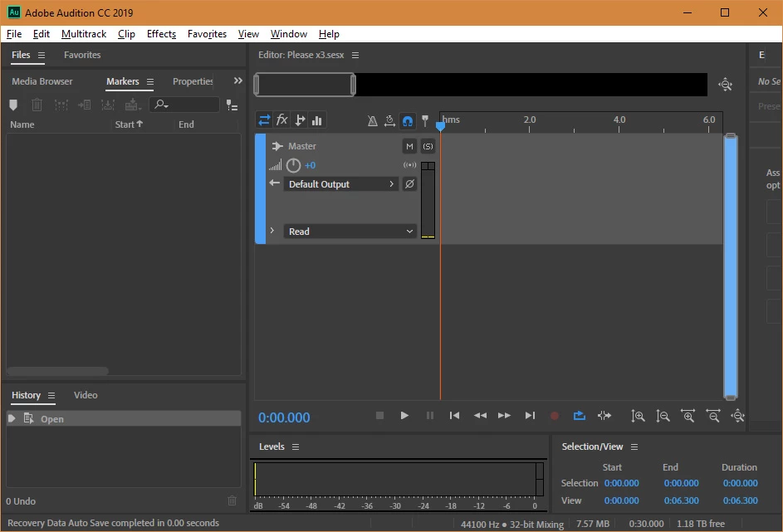Viewport: 783px width, 532px height.
Task: Click the Master volume knob
Action: (293, 165)
